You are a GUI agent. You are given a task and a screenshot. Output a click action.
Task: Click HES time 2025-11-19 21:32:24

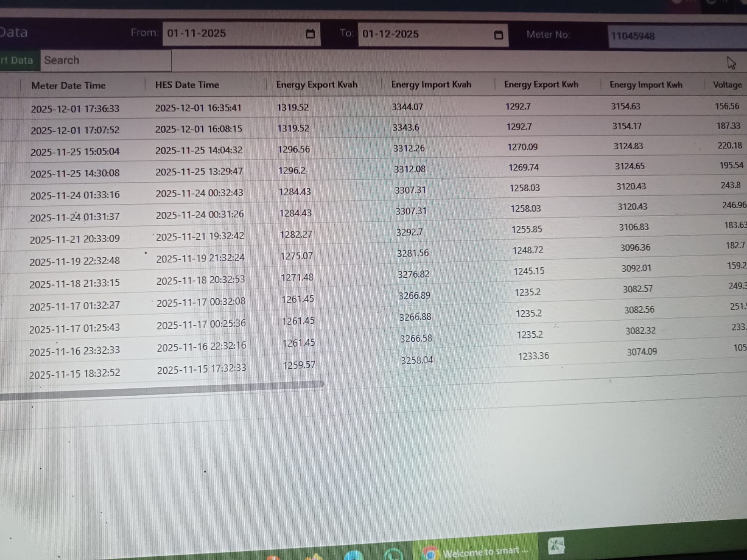(200, 258)
